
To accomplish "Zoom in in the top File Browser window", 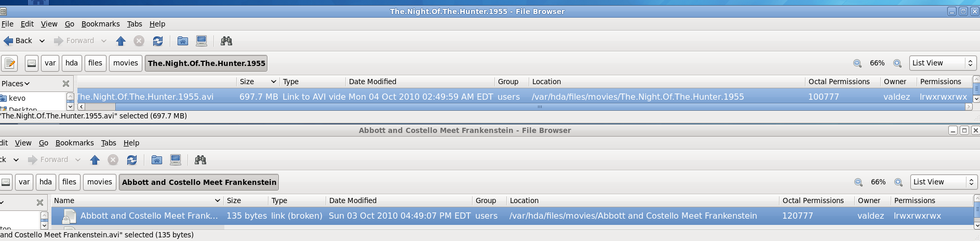I will [897, 63].
